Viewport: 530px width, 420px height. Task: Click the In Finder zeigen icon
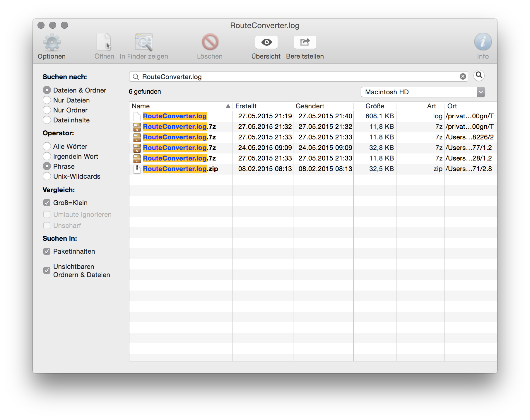pyautogui.click(x=144, y=43)
